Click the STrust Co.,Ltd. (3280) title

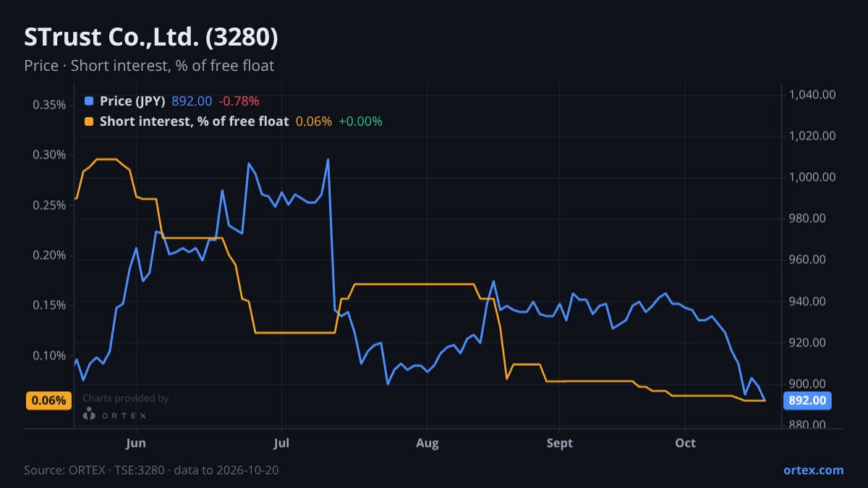click(151, 38)
